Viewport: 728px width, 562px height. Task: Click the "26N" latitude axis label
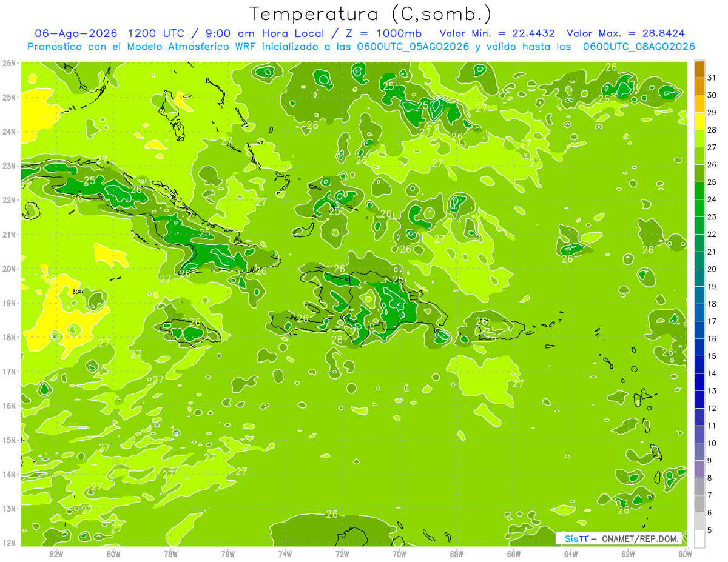[x=8, y=62]
